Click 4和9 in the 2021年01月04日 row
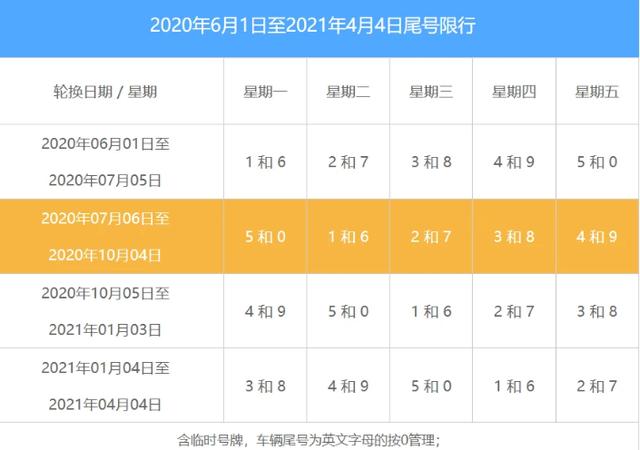The width and height of the screenshot is (640, 450). click(x=348, y=386)
